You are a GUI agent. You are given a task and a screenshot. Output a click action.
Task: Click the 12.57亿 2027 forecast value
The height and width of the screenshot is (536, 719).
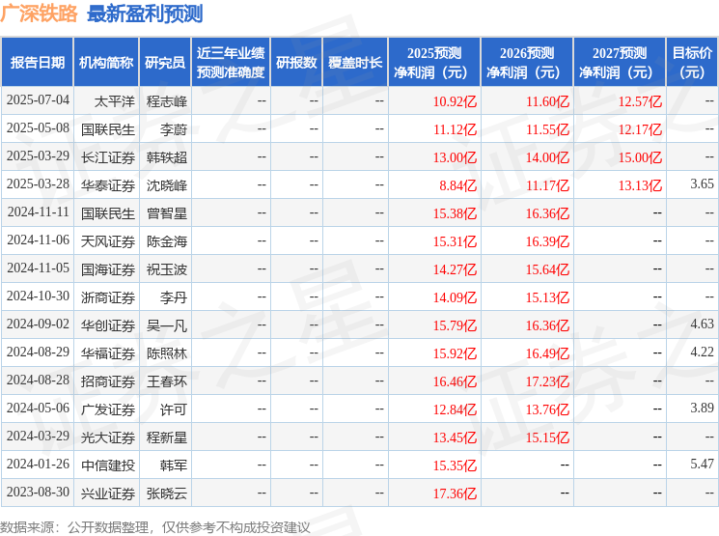(640, 101)
